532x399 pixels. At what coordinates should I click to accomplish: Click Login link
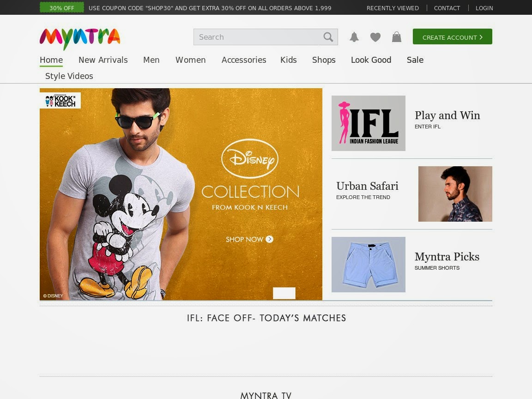click(x=484, y=8)
